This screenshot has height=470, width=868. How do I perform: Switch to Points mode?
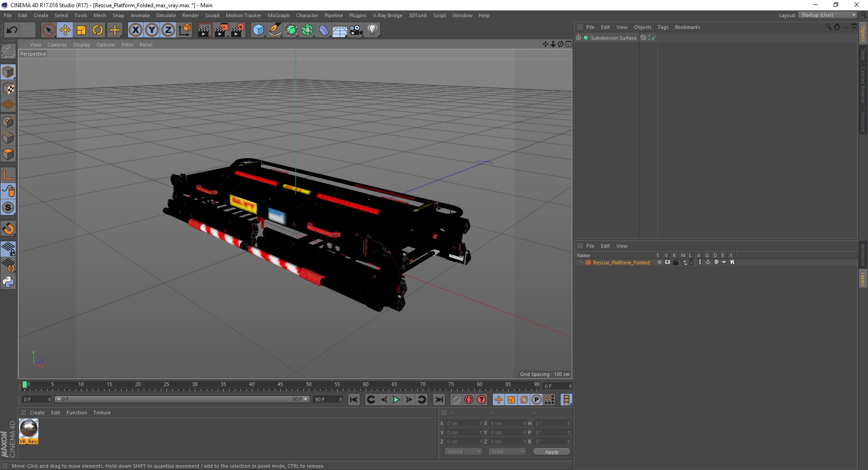coord(8,122)
